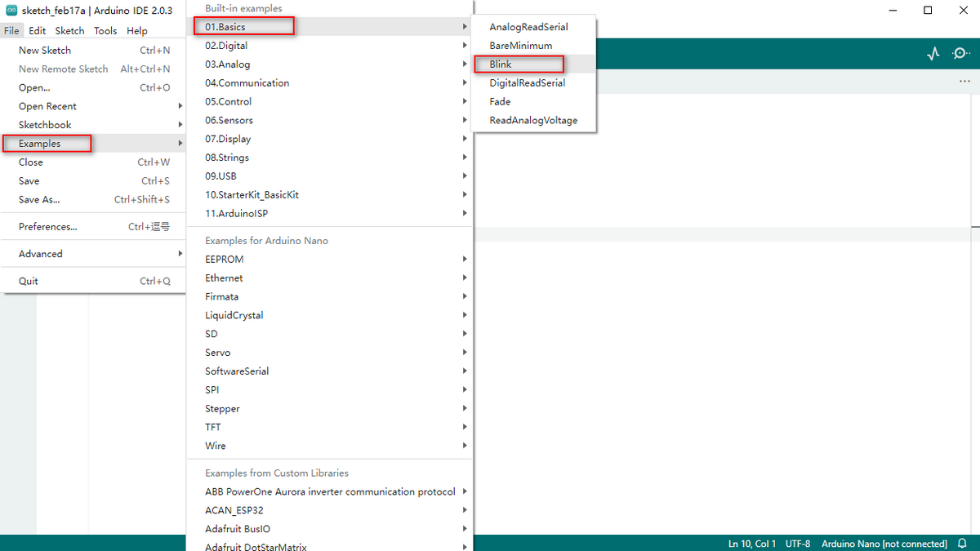Choose New Sketch from File menu
Image resolution: width=980 pixels, height=551 pixels.
point(93,50)
